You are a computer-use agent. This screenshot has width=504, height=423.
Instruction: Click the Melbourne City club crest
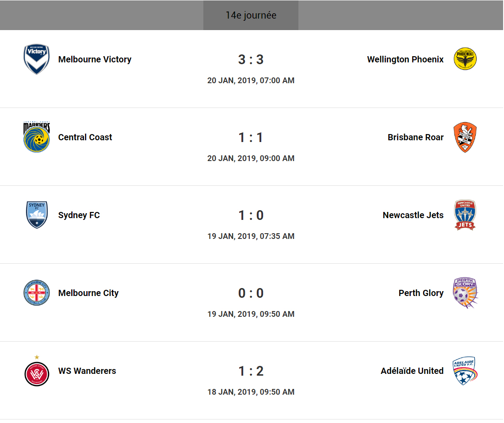(x=37, y=293)
